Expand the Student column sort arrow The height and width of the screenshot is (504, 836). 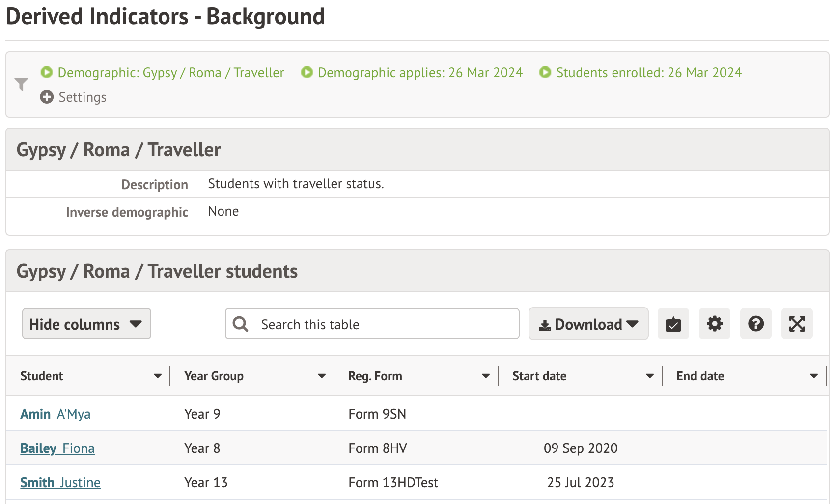tap(158, 376)
